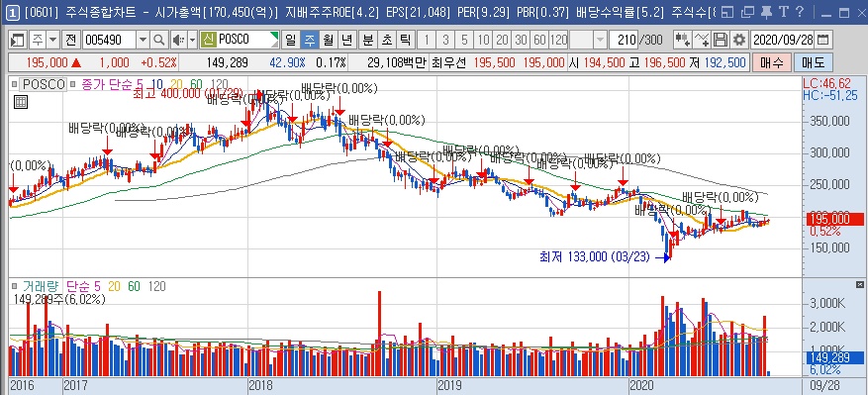Screen dimensions: 868x395
Task: Open the chart type candlestick settings icon
Action: click(x=683, y=40)
